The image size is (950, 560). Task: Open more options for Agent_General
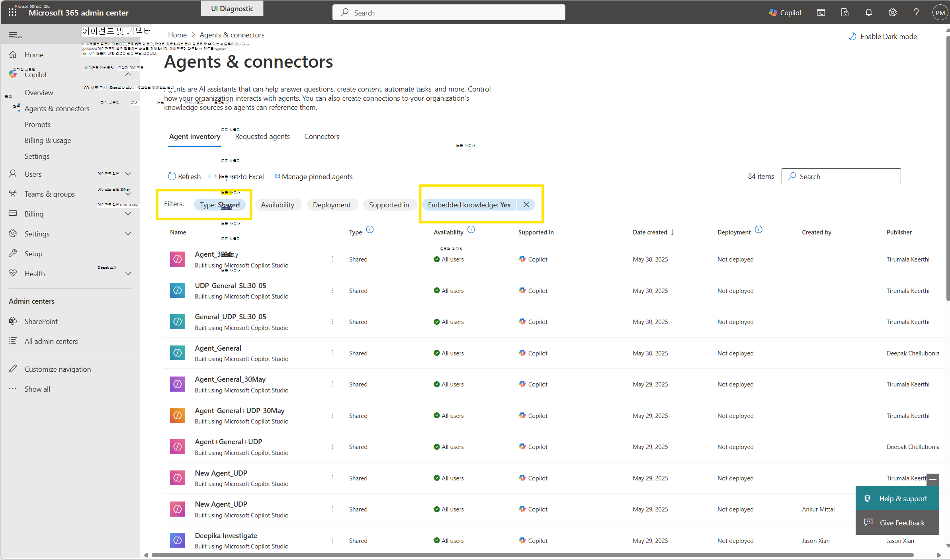tap(332, 353)
